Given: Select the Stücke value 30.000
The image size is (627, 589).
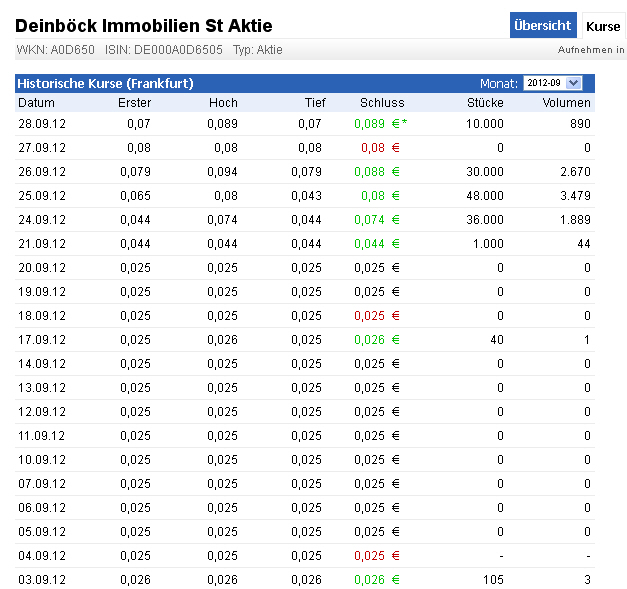Looking at the screenshot, I should pos(485,172).
